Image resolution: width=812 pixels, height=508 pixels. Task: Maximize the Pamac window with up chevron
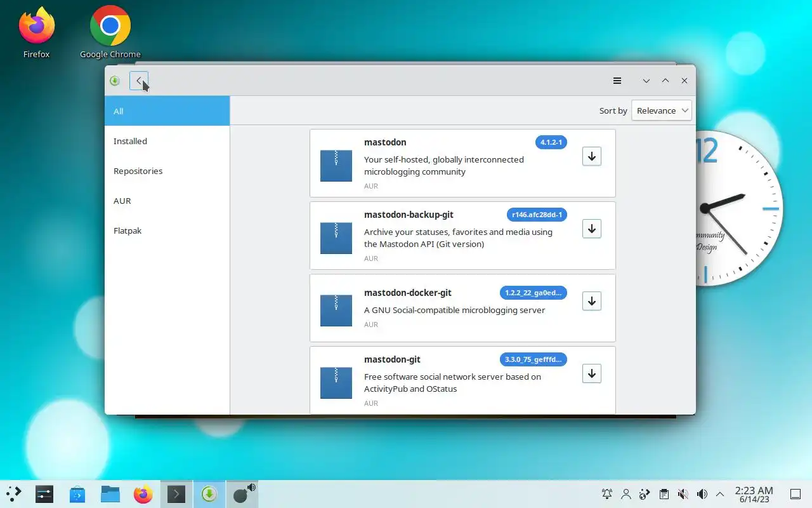click(665, 81)
